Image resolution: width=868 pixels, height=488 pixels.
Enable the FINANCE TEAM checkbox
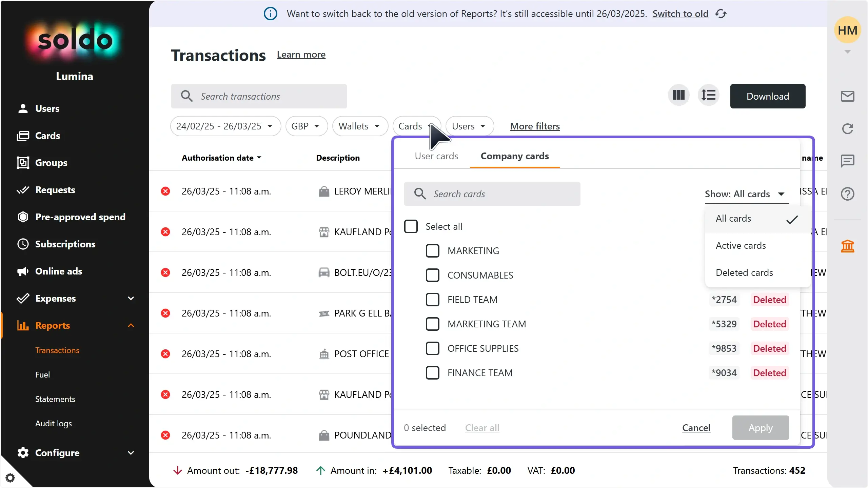432,373
